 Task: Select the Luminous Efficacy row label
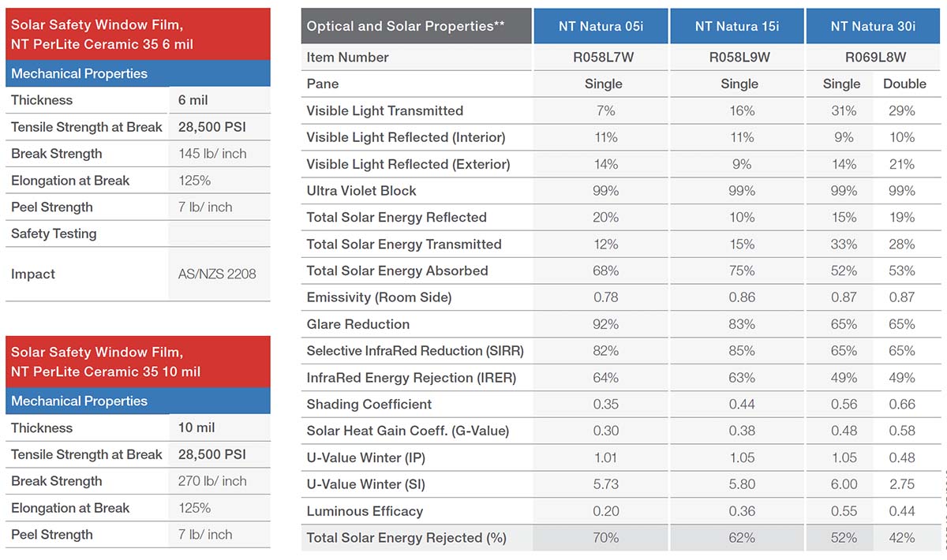tap(365, 511)
